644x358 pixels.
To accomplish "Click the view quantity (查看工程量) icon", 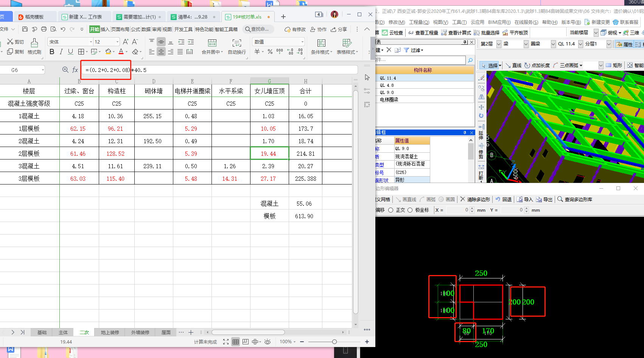I will pyautogui.click(x=423, y=33).
